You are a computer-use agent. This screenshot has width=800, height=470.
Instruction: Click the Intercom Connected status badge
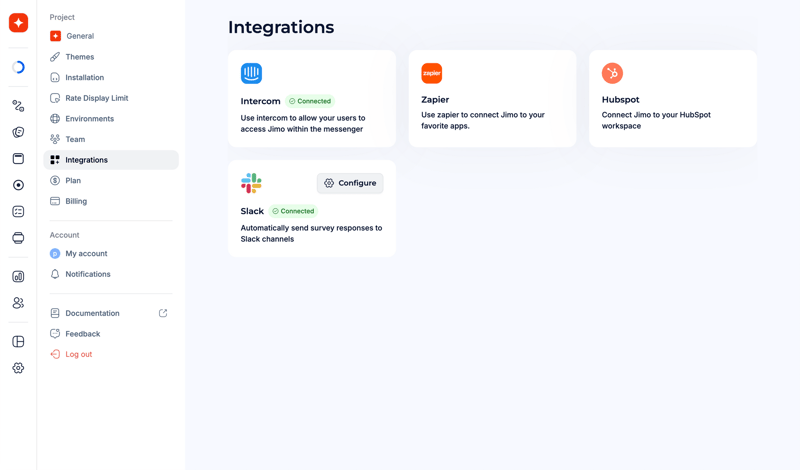(x=310, y=101)
